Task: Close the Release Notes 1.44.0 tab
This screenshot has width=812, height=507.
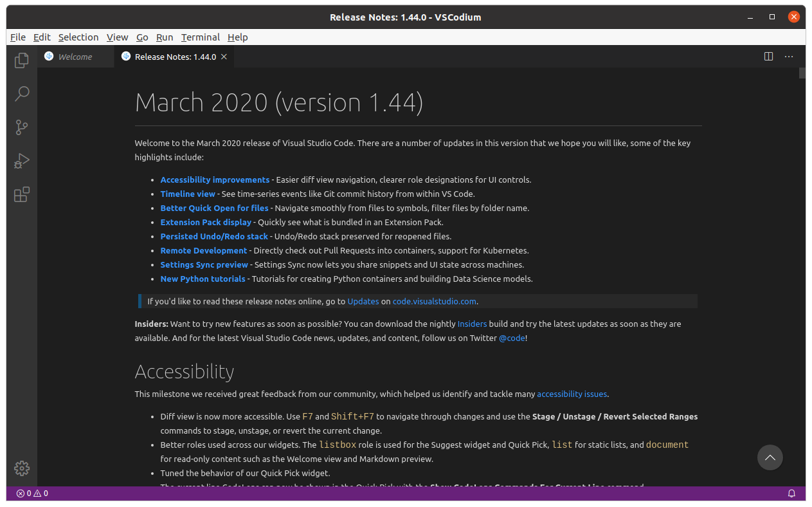Action: pos(224,57)
